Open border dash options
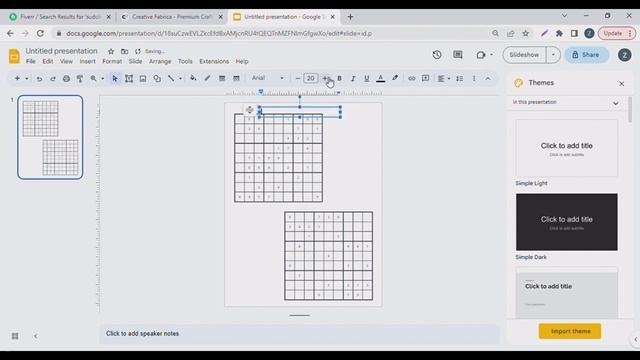This screenshot has height=360, width=640. [x=236, y=78]
